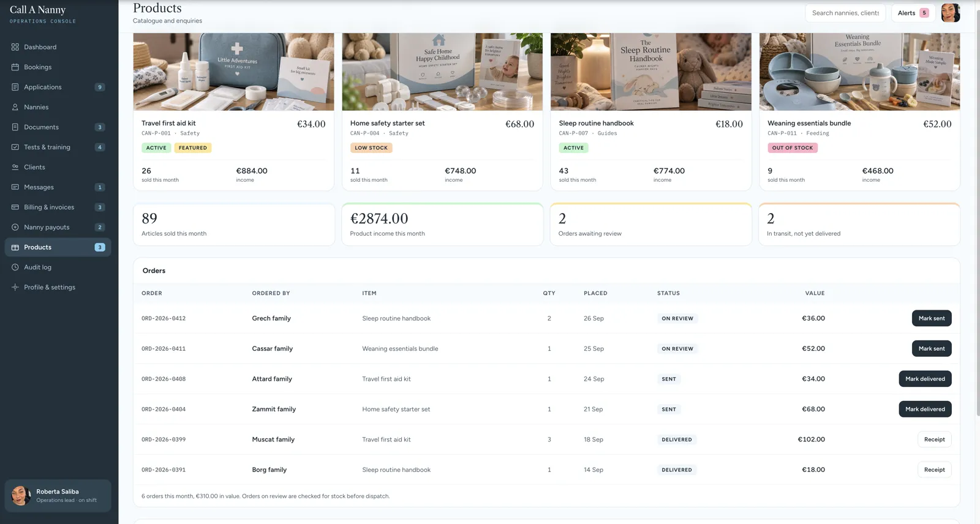Image resolution: width=980 pixels, height=524 pixels.
Task: Click the Tests & training checkmark icon
Action: [15, 147]
